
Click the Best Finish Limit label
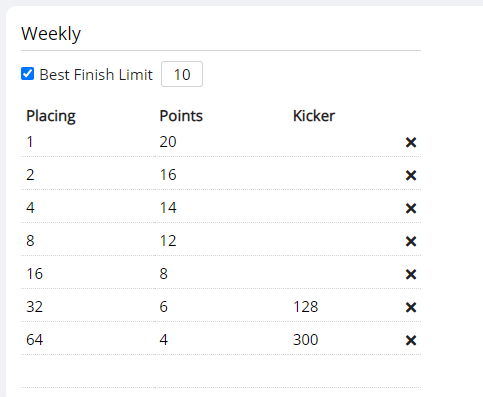coord(96,74)
